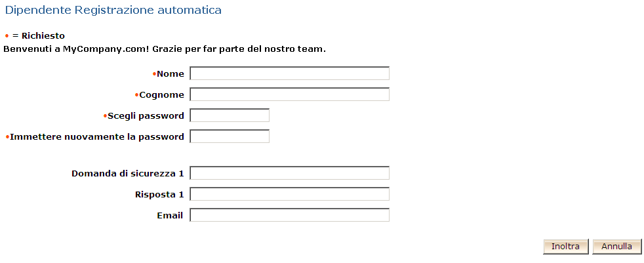Click the Domanda di sicurezza 1 field
644x263 pixels.
pos(289,173)
